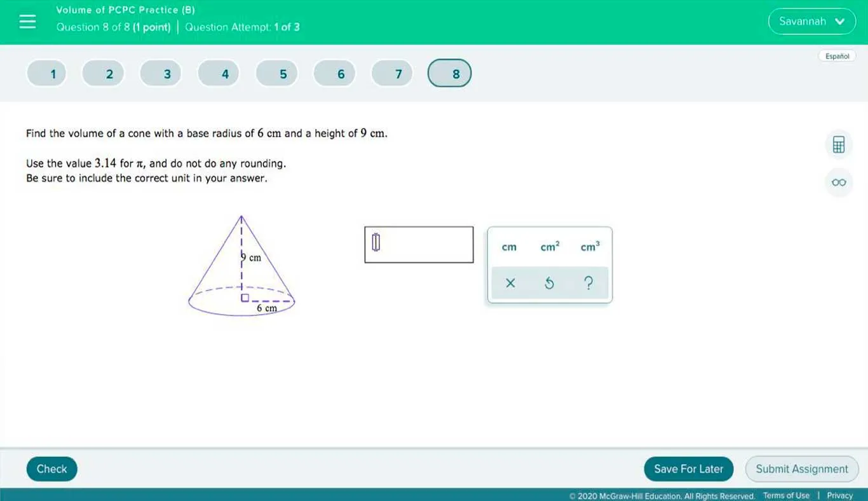Click the glasses accessibility icon
The height and width of the screenshot is (501, 868).
pos(838,182)
